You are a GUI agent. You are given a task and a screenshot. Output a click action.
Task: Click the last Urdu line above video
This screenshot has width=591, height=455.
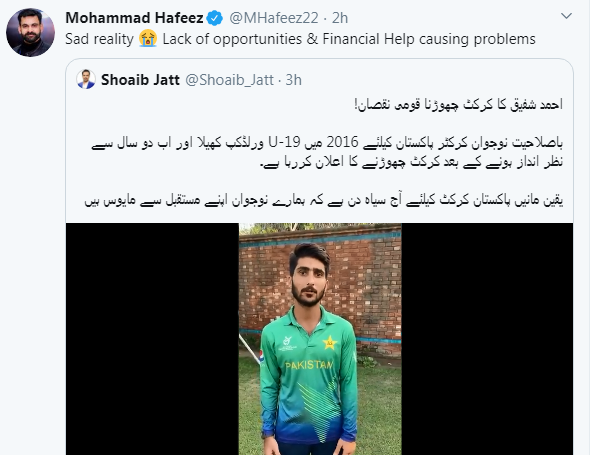point(324,200)
